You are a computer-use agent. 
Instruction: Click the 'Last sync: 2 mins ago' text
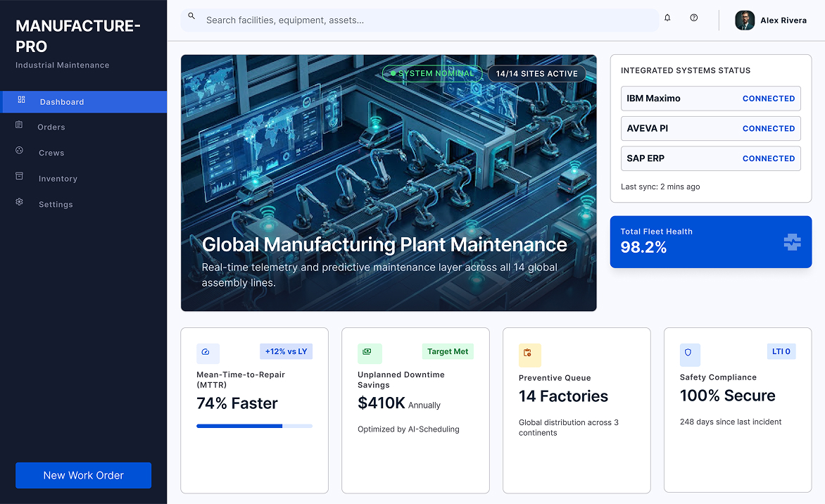[660, 187]
